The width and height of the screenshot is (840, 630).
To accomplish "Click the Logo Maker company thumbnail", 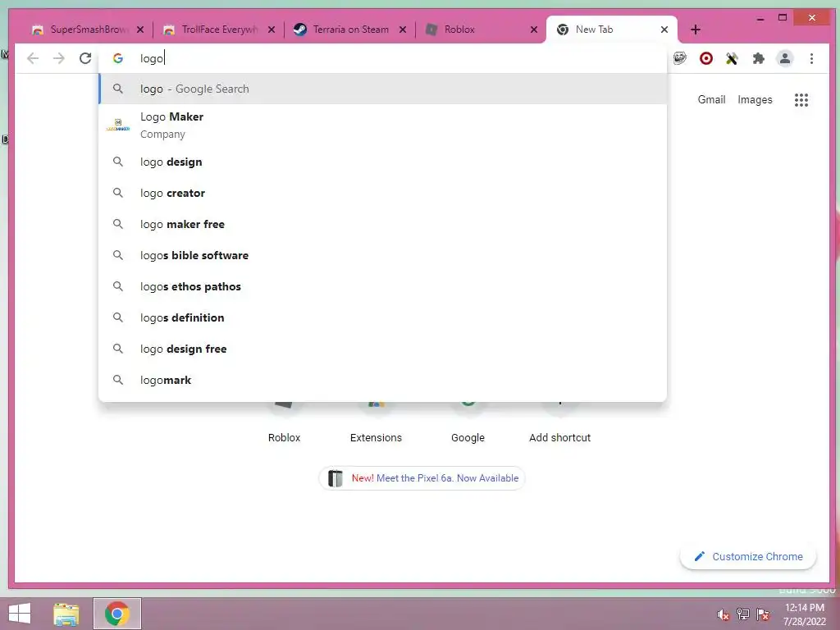I will point(118,126).
